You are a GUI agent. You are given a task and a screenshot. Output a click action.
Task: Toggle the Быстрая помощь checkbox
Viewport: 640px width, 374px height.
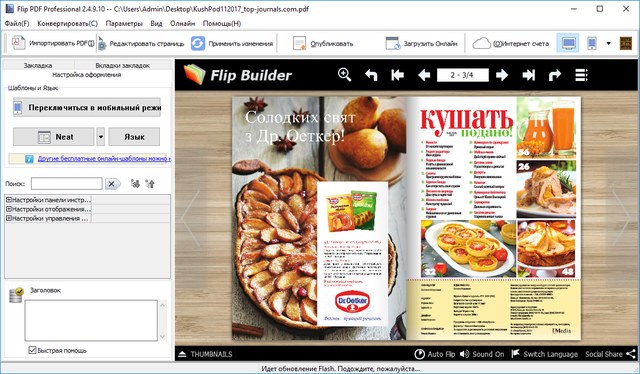(32, 350)
